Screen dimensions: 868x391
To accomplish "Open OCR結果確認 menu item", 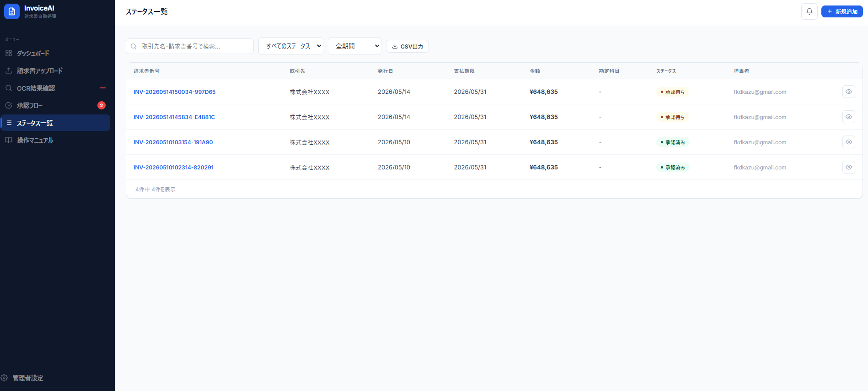I will click(55, 88).
